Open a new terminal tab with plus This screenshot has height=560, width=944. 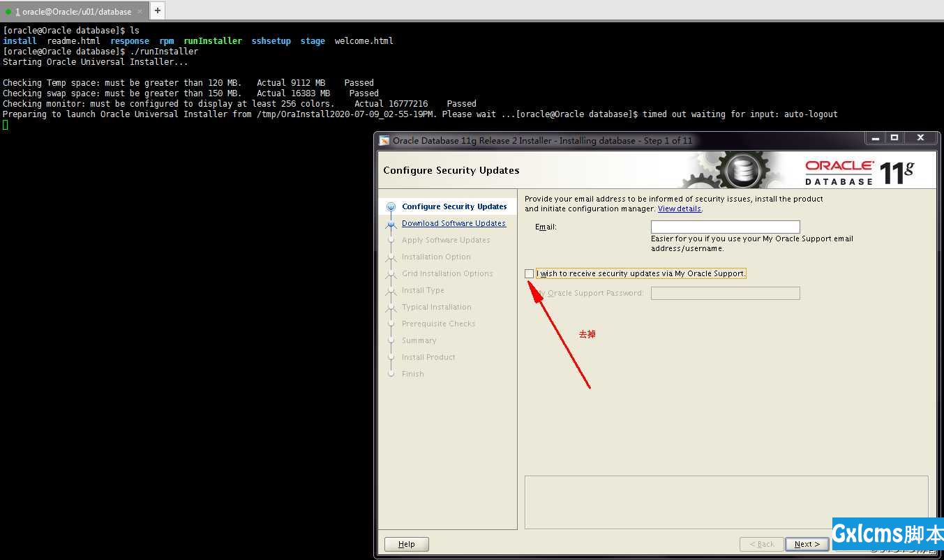(x=158, y=10)
